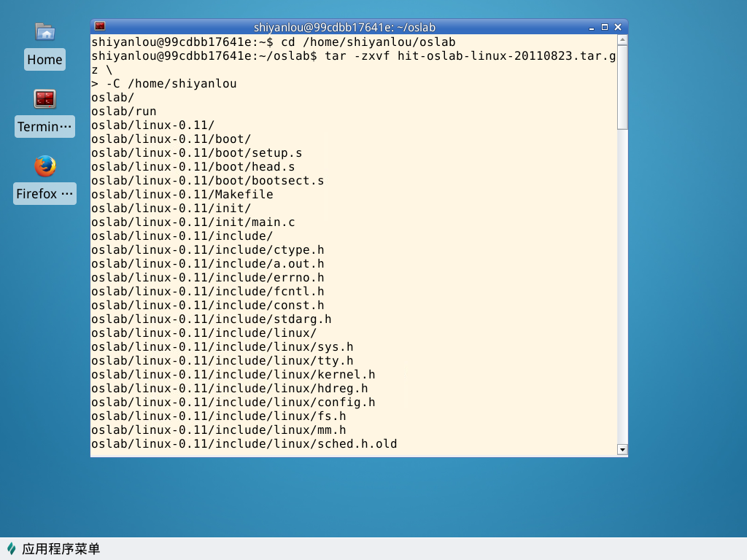The height and width of the screenshot is (560, 747).
Task: Open the Home folder desktop icon
Action: pos(44,32)
